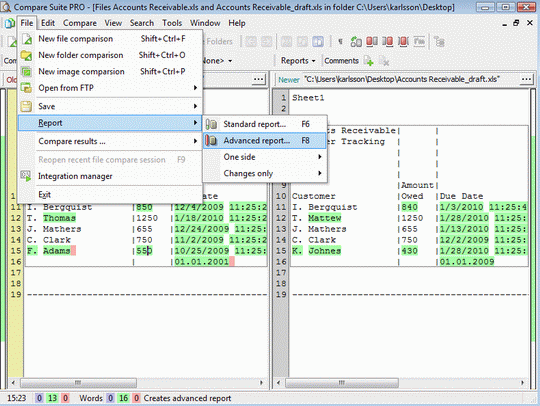Click the Advanced report book icon
Viewport: 540px width, 406px height.
[211, 140]
